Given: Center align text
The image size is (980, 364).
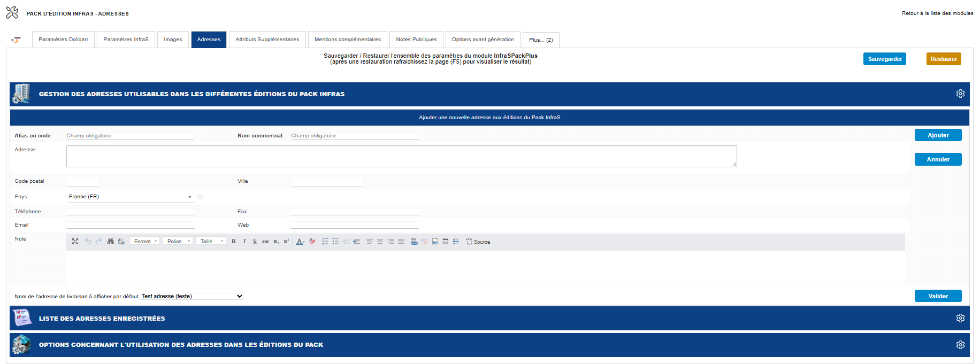Looking at the screenshot, I should coord(380,242).
